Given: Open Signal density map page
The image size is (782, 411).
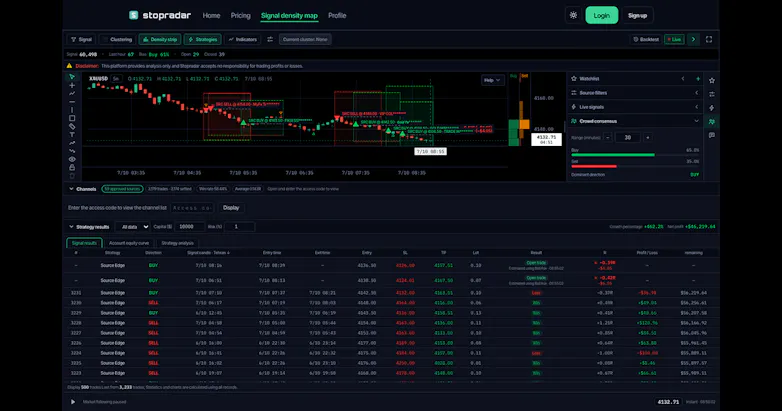Looking at the screenshot, I should pos(289,15).
